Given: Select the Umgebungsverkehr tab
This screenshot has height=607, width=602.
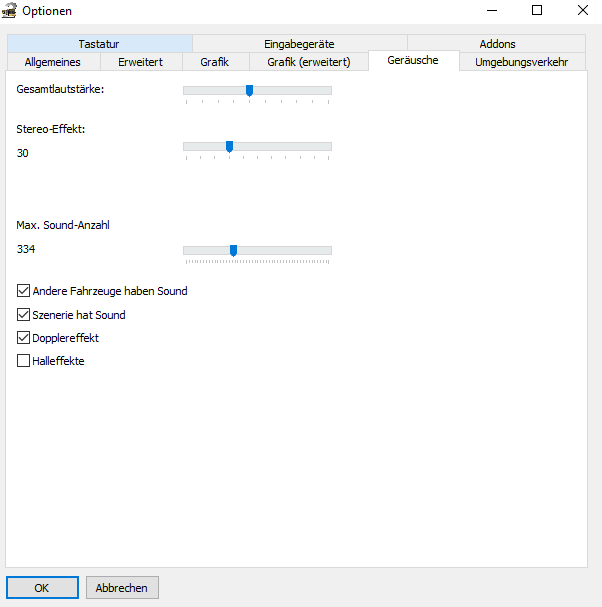Looking at the screenshot, I should point(521,62).
